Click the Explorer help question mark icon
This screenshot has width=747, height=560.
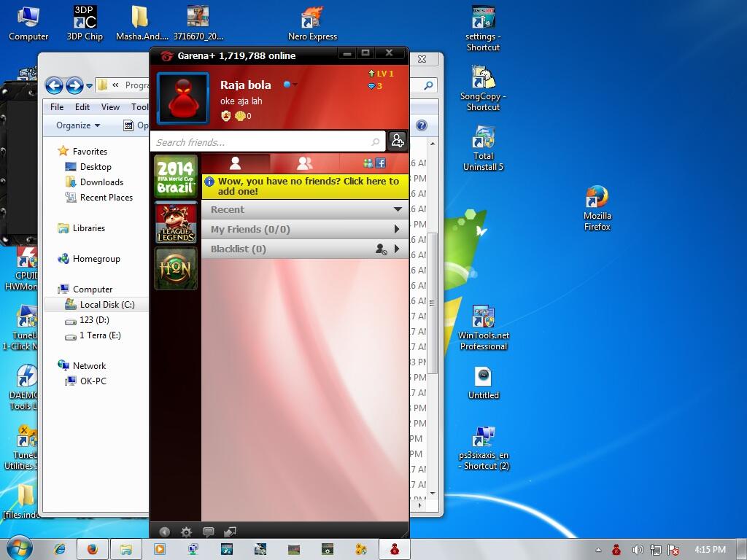pos(421,125)
